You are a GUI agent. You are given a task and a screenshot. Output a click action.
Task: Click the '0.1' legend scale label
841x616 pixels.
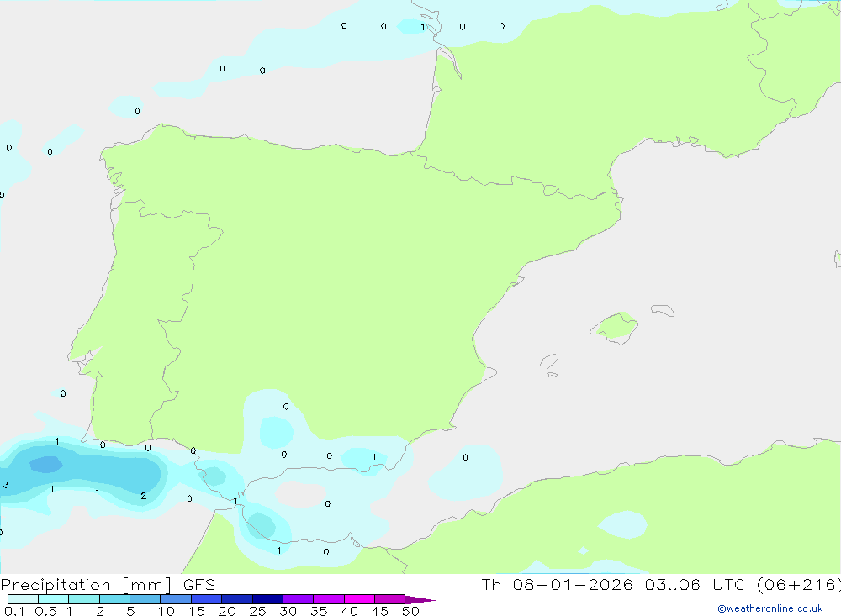[14, 611]
